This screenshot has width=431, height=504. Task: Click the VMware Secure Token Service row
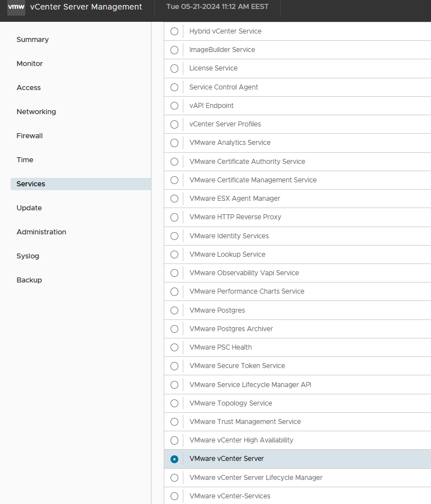(x=298, y=366)
